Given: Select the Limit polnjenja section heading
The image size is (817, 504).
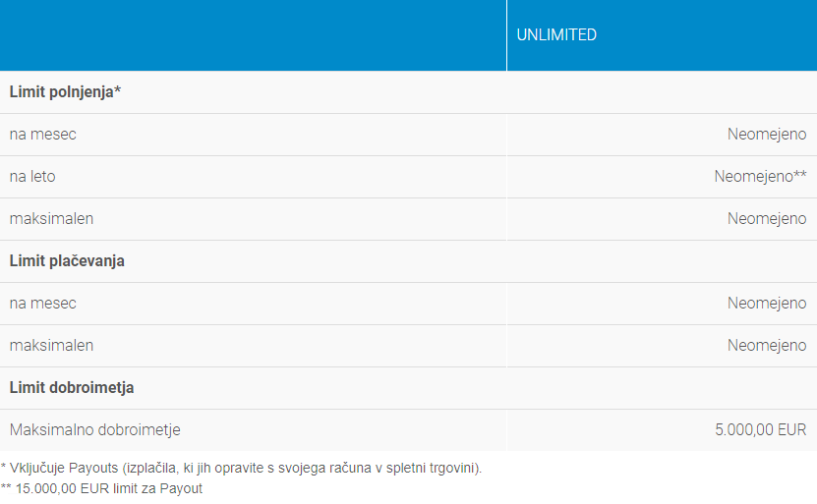Looking at the screenshot, I should tap(65, 92).
